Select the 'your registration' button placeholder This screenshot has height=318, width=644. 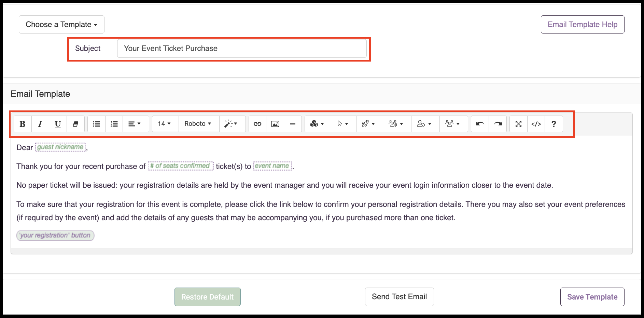55,235
